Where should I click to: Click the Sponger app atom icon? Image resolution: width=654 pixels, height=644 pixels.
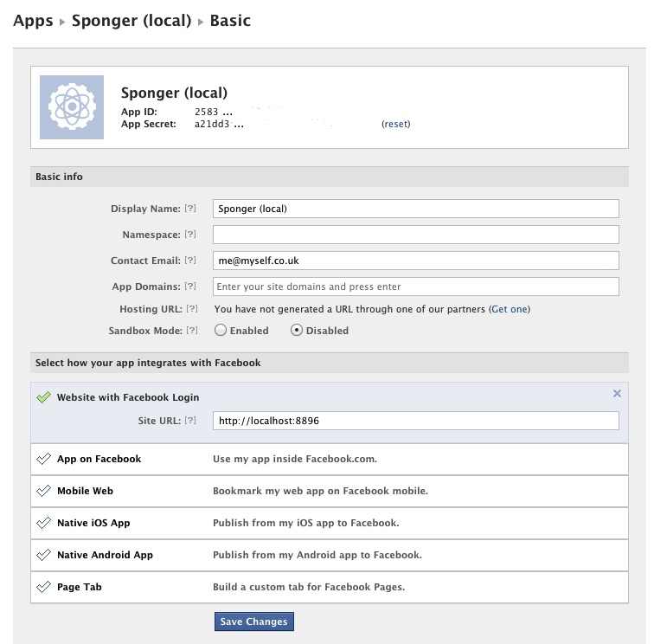tap(72, 107)
